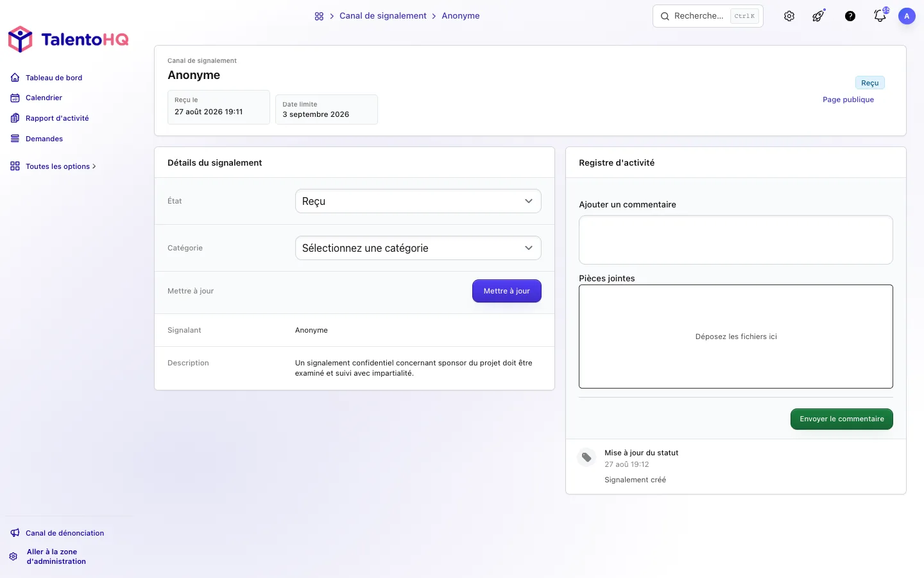Open user avatar menu A
The height and width of the screenshot is (578, 924).
(907, 16)
